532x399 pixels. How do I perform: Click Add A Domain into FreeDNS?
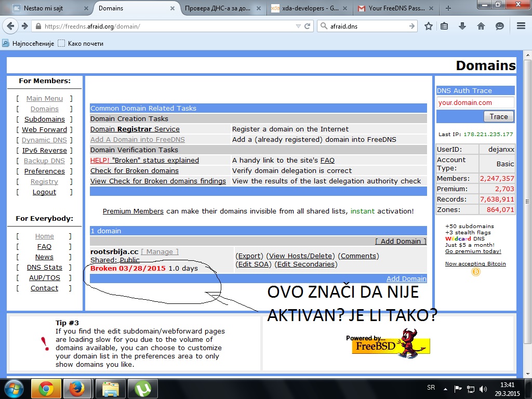coord(137,139)
